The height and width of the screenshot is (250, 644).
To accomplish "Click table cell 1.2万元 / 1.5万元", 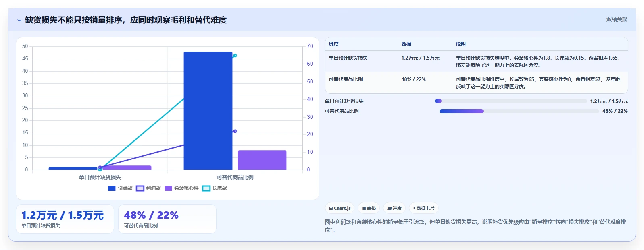I will pos(420,58).
